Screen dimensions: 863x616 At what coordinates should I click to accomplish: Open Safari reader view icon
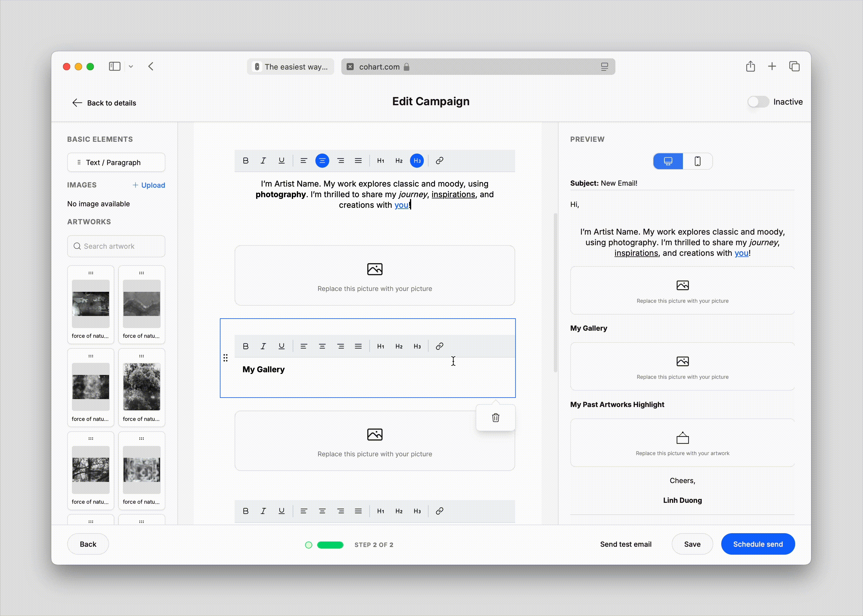[605, 67]
